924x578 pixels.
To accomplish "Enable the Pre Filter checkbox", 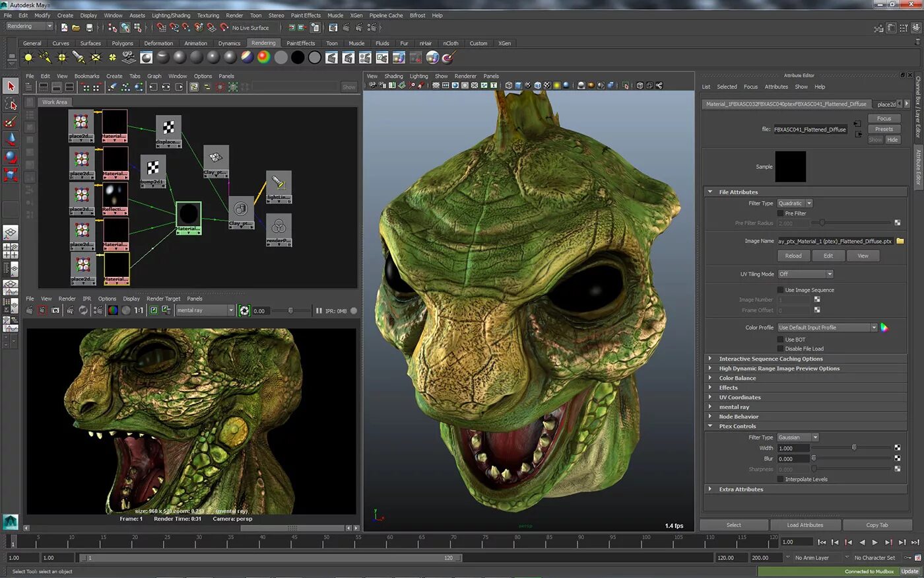I will click(x=781, y=213).
